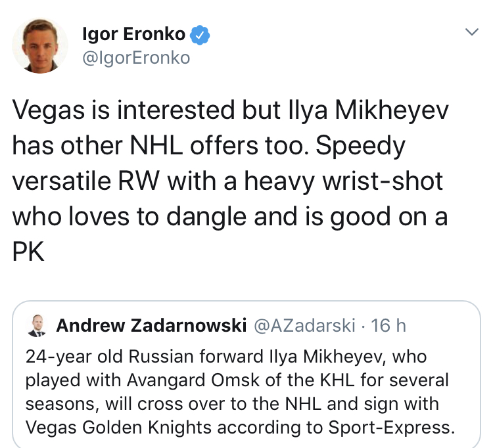Click 'Sport-Express' in the quoted tweet
This screenshot has width=493, height=448.
pyautogui.click(x=400, y=427)
